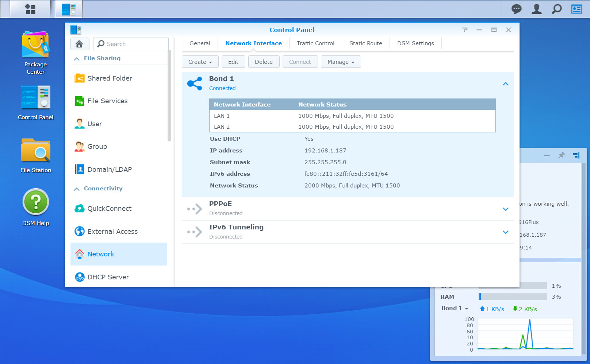
Task: Open Shared Folder settings label
Action: pos(110,78)
